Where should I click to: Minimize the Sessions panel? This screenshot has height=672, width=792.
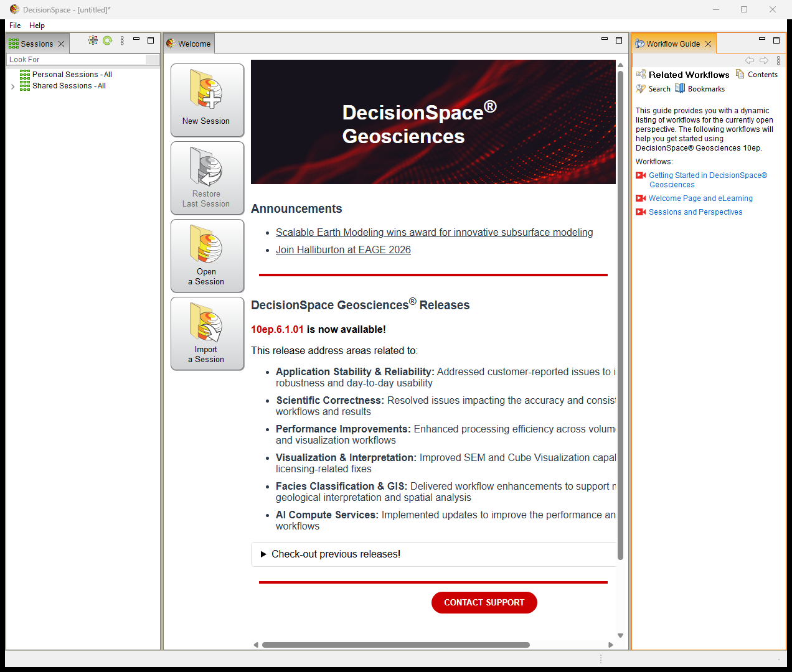136,39
